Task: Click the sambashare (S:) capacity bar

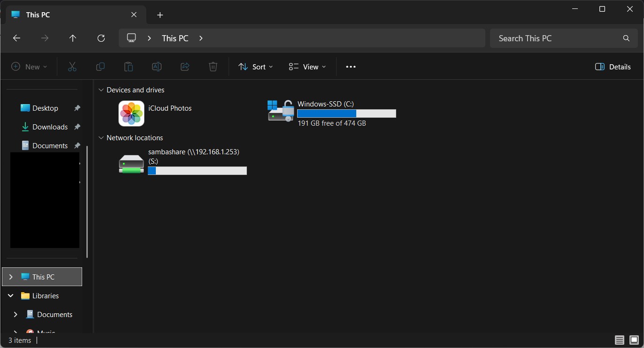Action: 197,171
